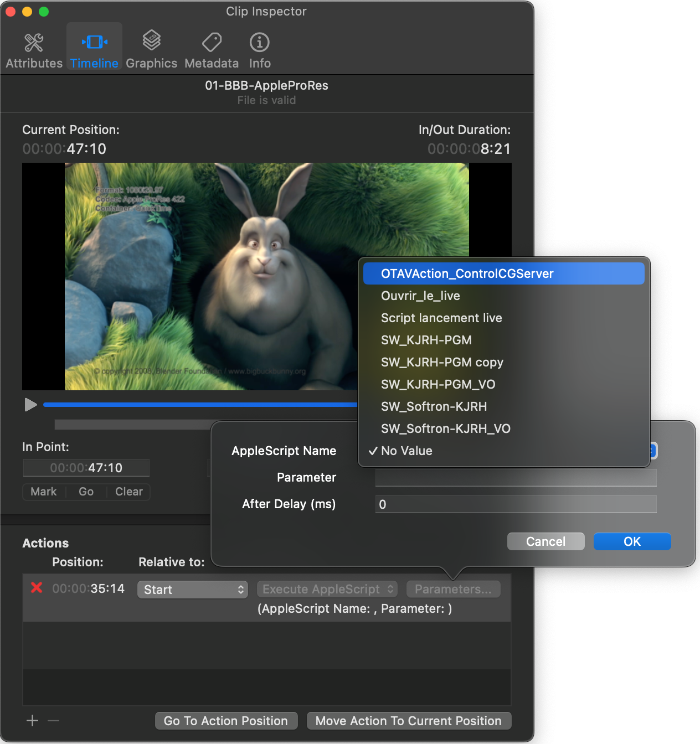The image size is (700, 744).
Task: Delete action with red X icon
Action: [37, 588]
